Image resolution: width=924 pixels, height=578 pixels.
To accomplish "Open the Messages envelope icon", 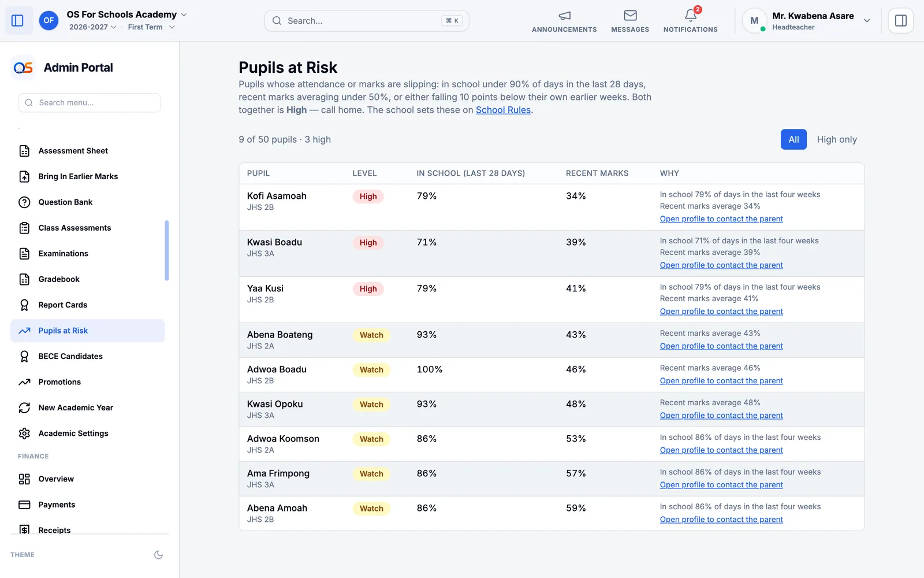I will (x=630, y=16).
